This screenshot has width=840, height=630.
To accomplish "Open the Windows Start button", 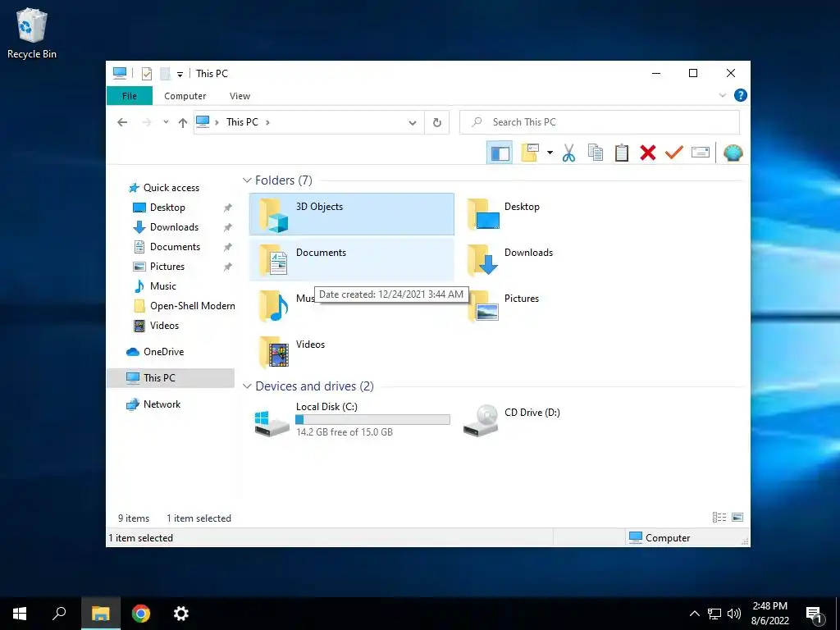I will [x=20, y=614].
